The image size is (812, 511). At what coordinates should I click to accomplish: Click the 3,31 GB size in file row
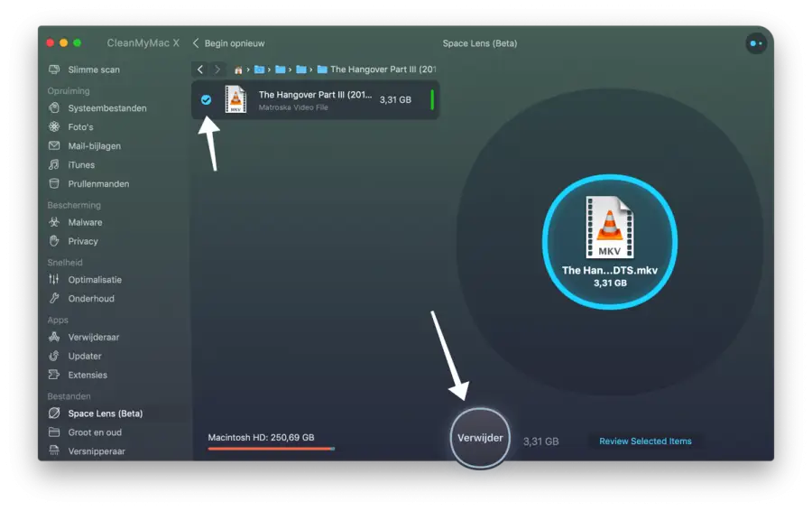point(395,99)
